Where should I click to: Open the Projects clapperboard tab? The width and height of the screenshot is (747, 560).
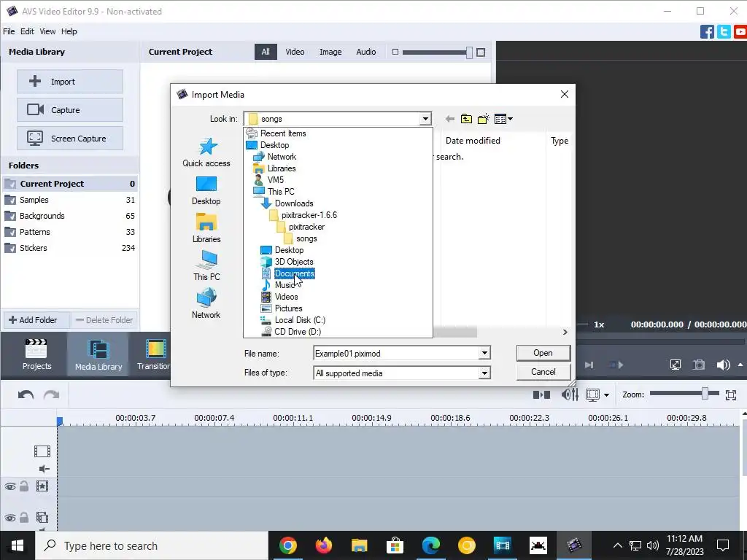[36, 354]
